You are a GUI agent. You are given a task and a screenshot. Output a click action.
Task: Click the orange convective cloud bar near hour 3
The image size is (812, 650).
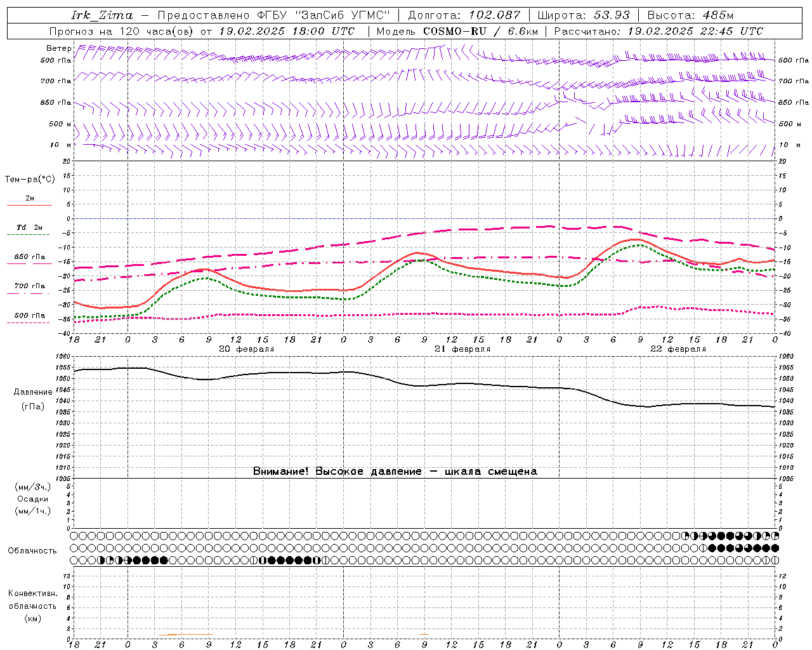pos(167,635)
